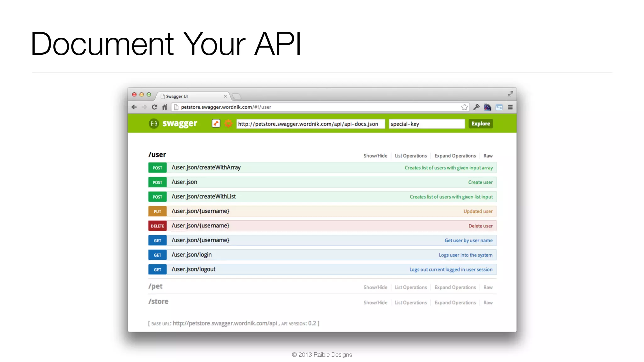Click Expand Operations for /store
Viewport: 644px width, 362px height.
click(x=455, y=303)
